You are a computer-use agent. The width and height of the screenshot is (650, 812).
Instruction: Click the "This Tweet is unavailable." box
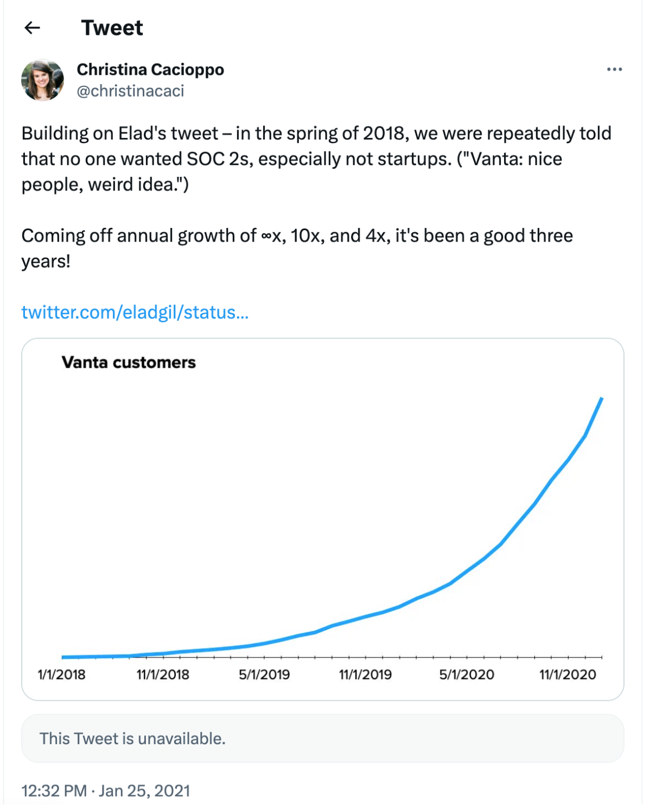(x=323, y=738)
